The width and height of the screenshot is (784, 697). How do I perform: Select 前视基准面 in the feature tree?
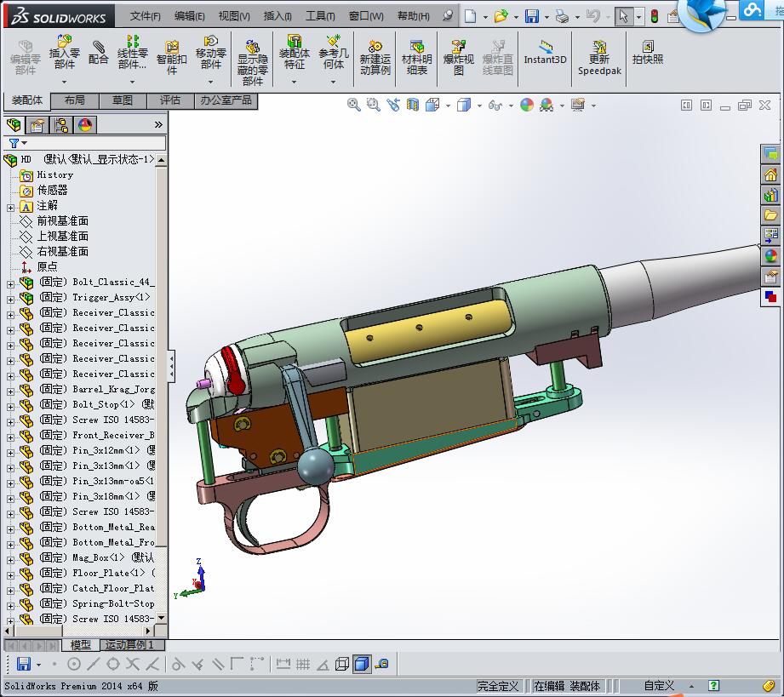pyautogui.click(x=62, y=221)
